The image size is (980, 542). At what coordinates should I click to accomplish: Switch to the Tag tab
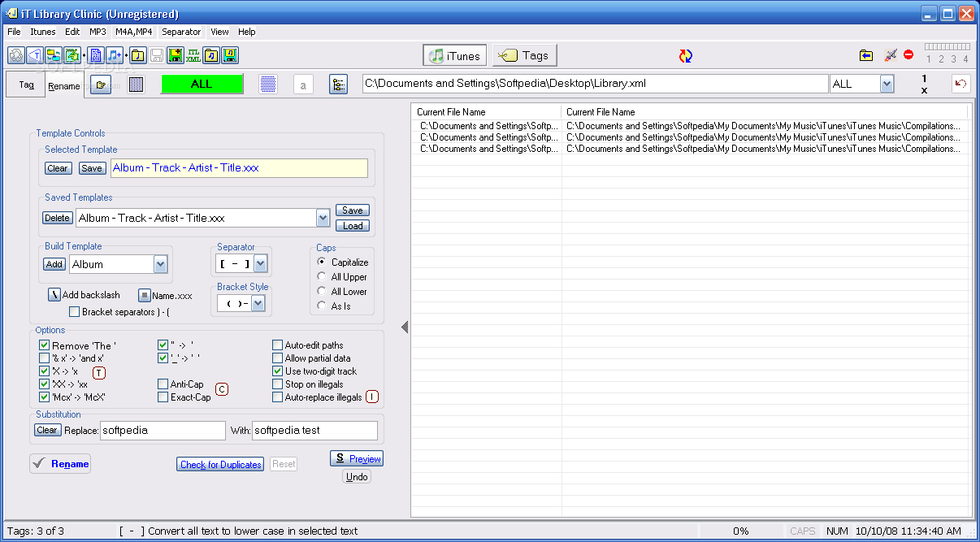[x=27, y=85]
